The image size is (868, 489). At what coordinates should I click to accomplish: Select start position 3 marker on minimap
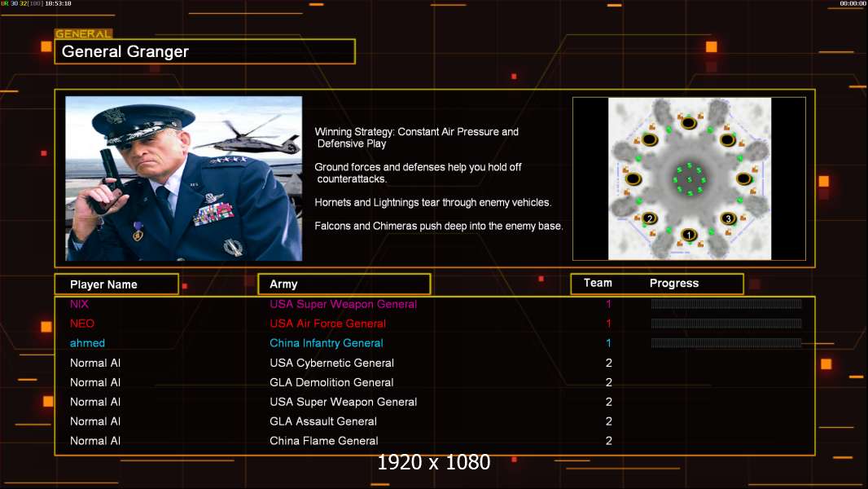[x=728, y=218]
